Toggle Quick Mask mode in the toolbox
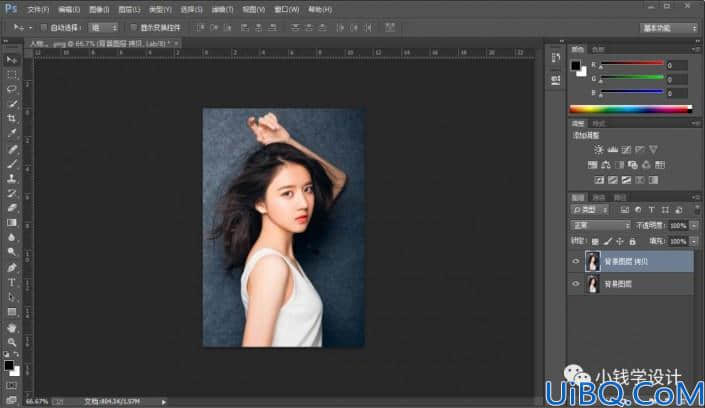 tap(12, 386)
